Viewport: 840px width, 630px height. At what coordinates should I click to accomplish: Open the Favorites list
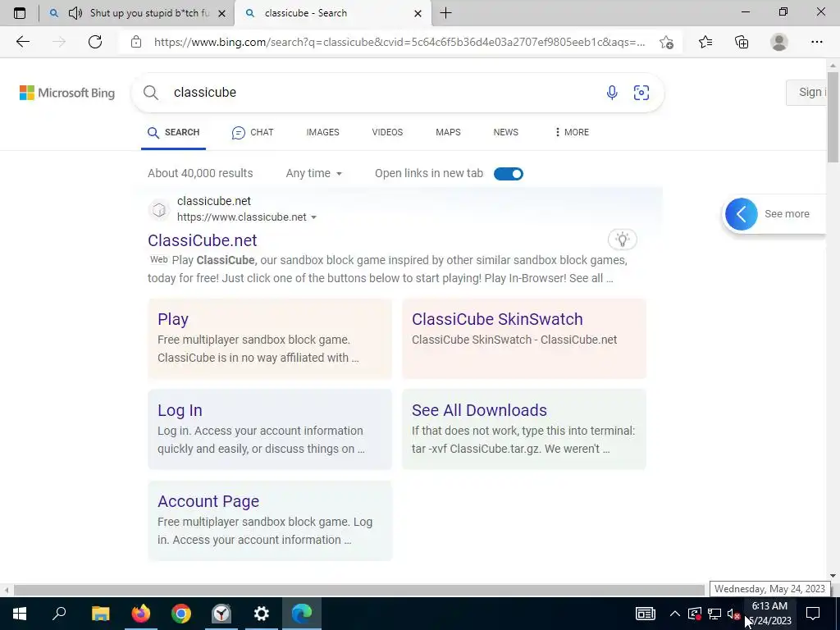[705, 42]
